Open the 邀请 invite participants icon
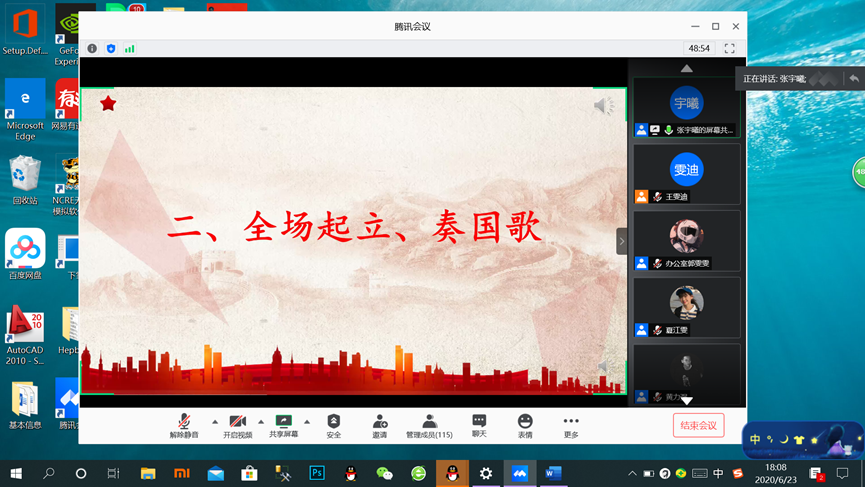 pyautogui.click(x=380, y=426)
